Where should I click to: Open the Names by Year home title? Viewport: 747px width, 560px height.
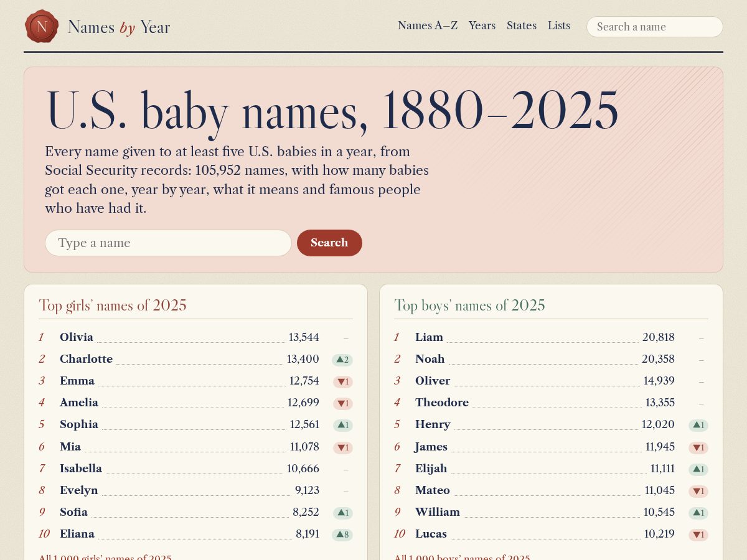point(118,27)
